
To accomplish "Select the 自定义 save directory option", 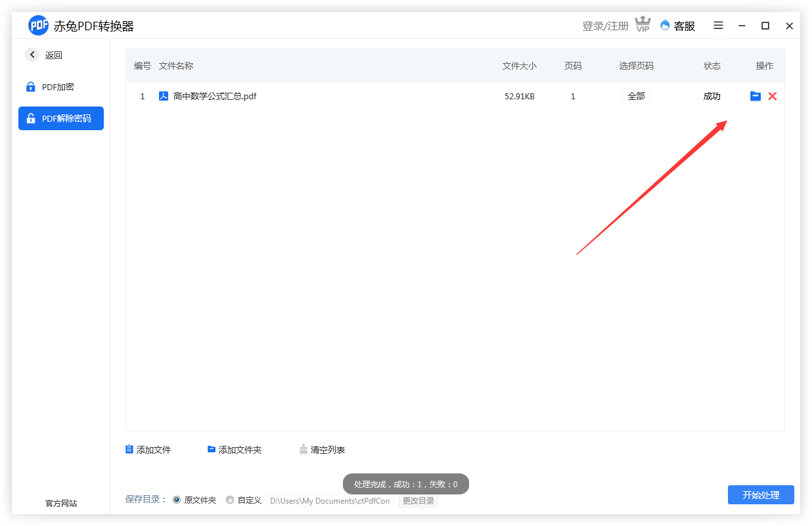I will [230, 500].
